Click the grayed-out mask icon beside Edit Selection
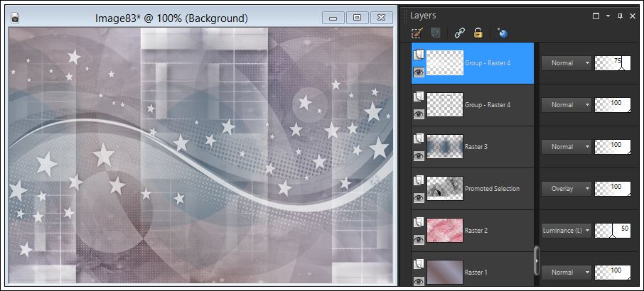This screenshot has height=291, width=644. coord(435,33)
